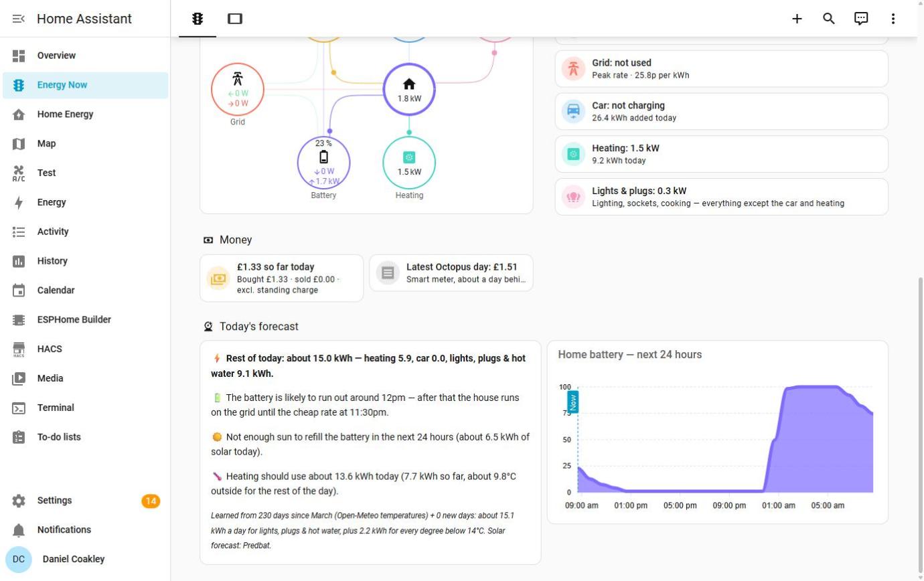Open the Test A/C fan icon
This screenshot has width=924, height=581.
[19, 173]
